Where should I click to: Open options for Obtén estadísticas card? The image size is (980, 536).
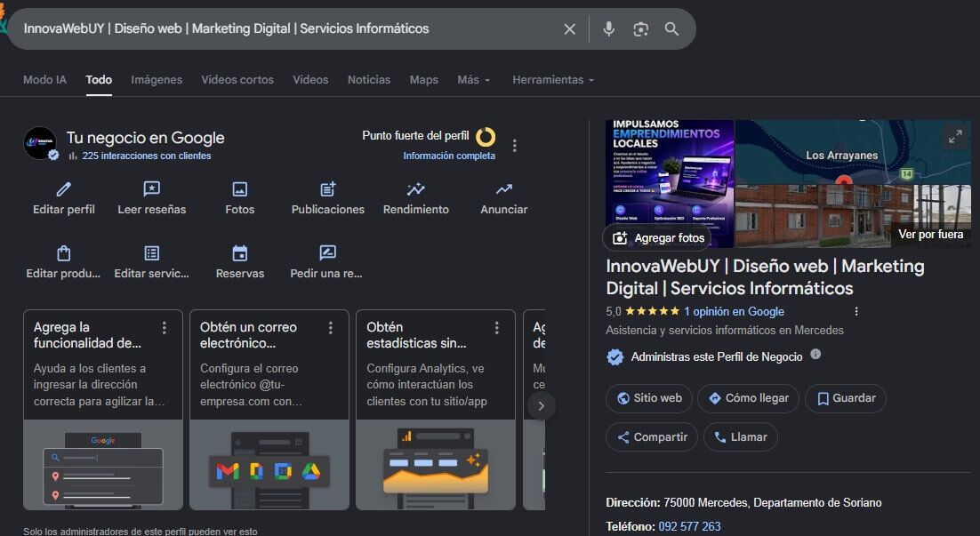(497, 327)
